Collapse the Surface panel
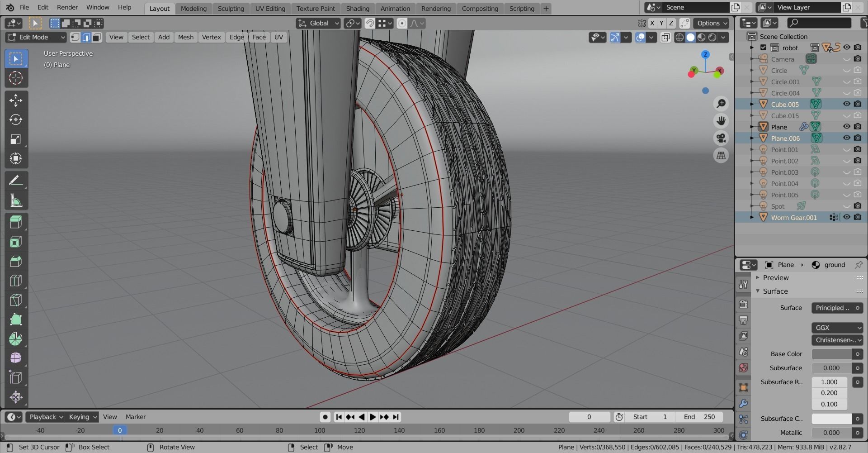 pyautogui.click(x=775, y=291)
